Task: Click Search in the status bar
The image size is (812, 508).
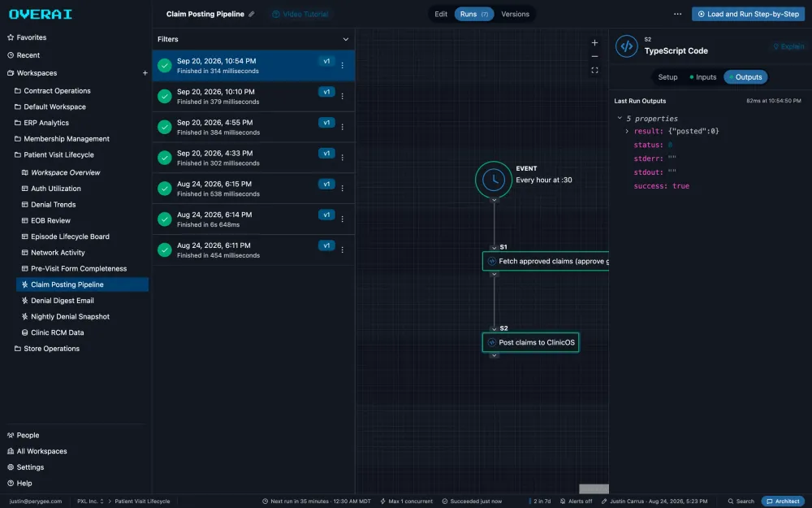Action: [x=741, y=501]
